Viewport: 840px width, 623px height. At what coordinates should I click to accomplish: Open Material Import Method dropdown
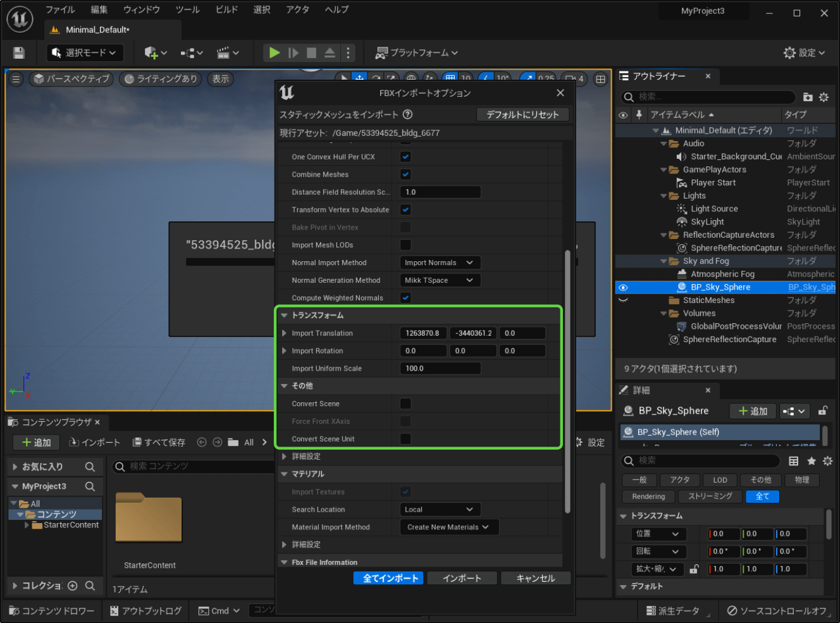[449, 527]
